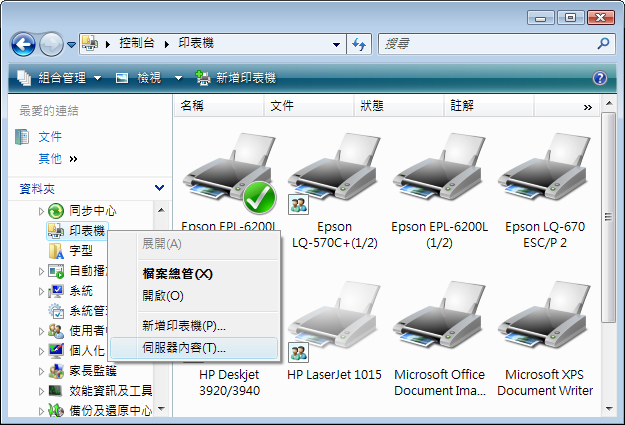Image resolution: width=625 pixels, height=425 pixels.
Task: Select the Epson LQ-570C+(1/2) printer icon
Action: 334,169
